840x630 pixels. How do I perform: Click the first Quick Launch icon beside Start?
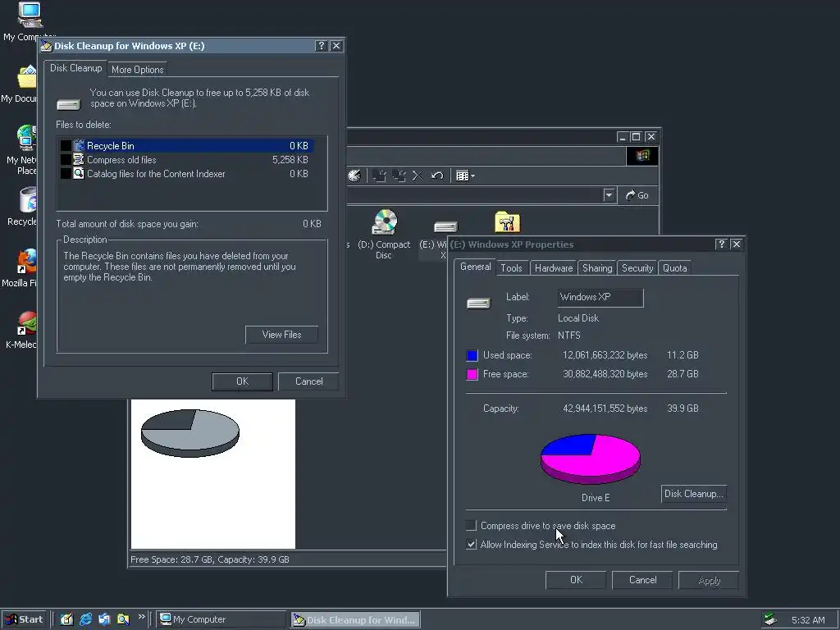(x=66, y=619)
